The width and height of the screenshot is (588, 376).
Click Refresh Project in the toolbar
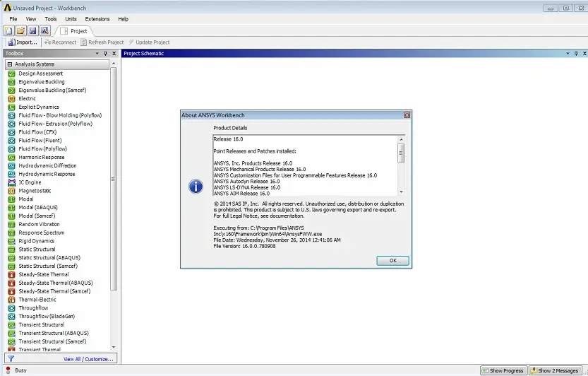pos(102,42)
